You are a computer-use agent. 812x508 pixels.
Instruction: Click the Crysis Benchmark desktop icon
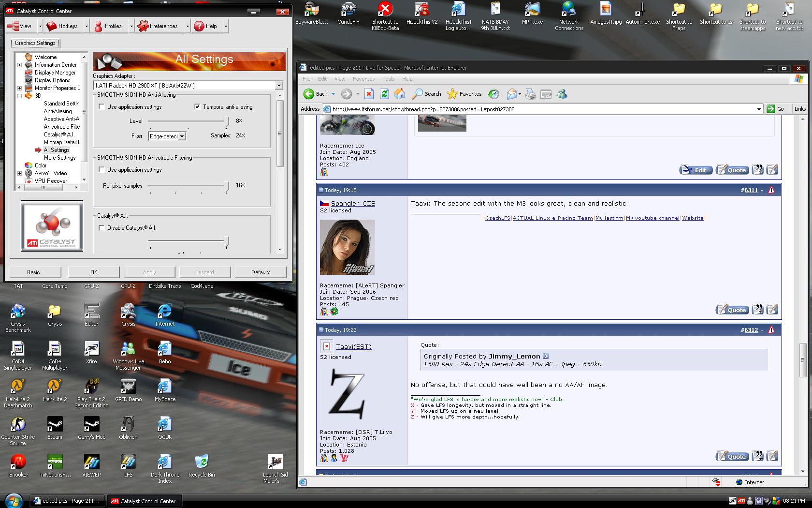pyautogui.click(x=18, y=318)
